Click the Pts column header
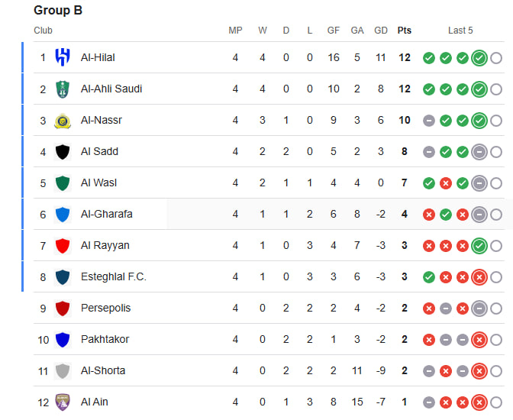 point(405,31)
